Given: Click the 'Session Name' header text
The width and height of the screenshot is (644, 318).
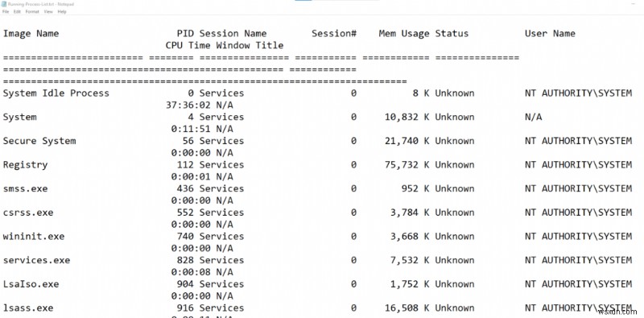Looking at the screenshot, I should point(233,34).
